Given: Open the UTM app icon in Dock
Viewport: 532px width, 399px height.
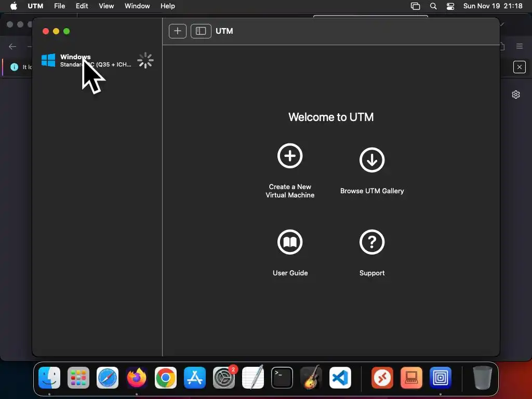Looking at the screenshot, I should (441, 378).
